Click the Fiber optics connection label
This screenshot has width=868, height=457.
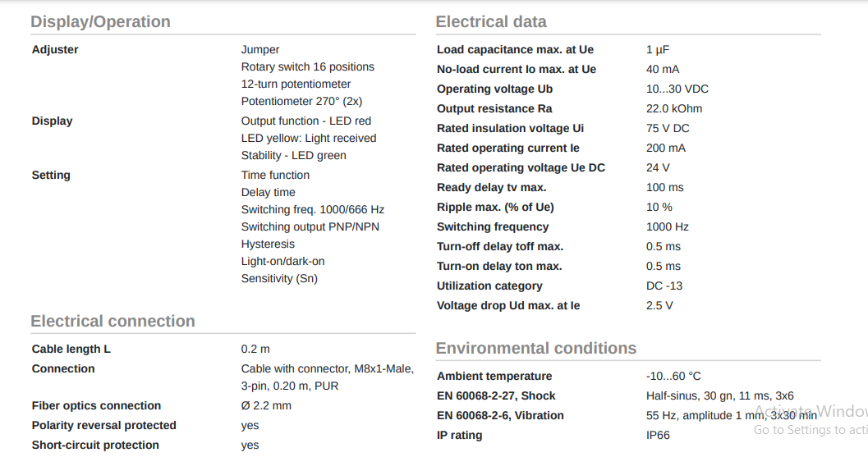tap(96, 405)
